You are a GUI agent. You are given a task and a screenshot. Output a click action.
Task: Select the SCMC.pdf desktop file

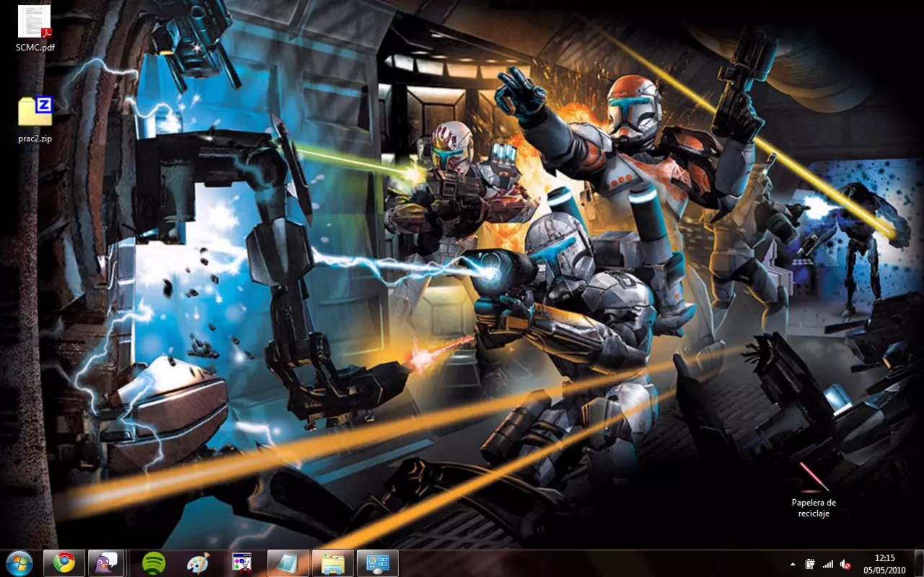click(35, 29)
